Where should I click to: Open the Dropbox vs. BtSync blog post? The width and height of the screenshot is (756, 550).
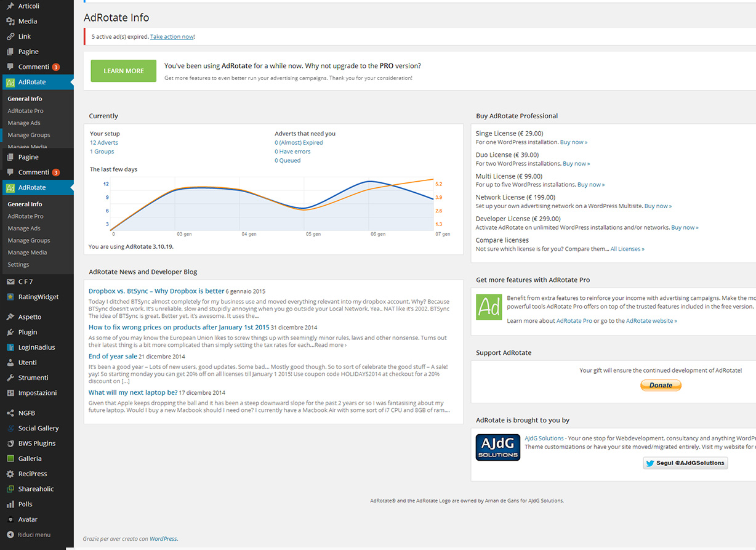click(156, 291)
